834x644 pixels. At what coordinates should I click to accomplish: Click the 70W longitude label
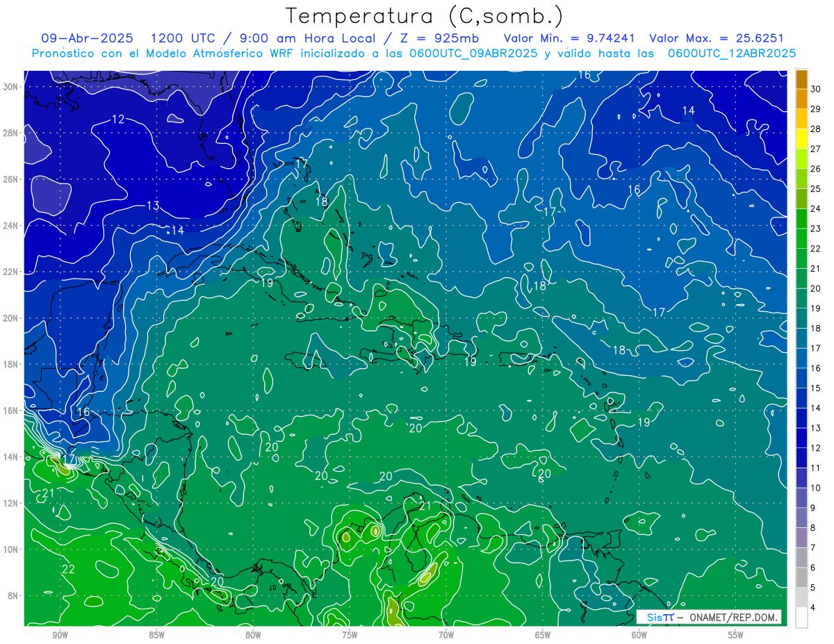[446, 635]
